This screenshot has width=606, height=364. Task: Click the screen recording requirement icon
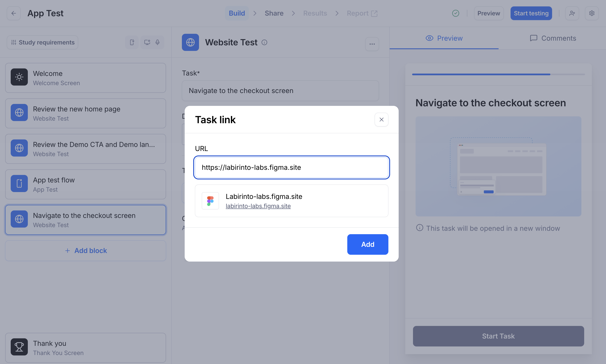(x=147, y=42)
